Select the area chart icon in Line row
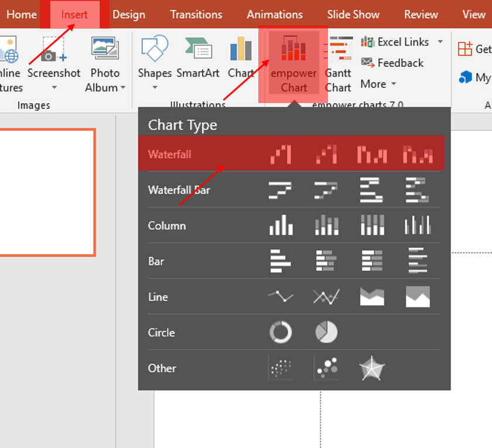 coord(372,297)
